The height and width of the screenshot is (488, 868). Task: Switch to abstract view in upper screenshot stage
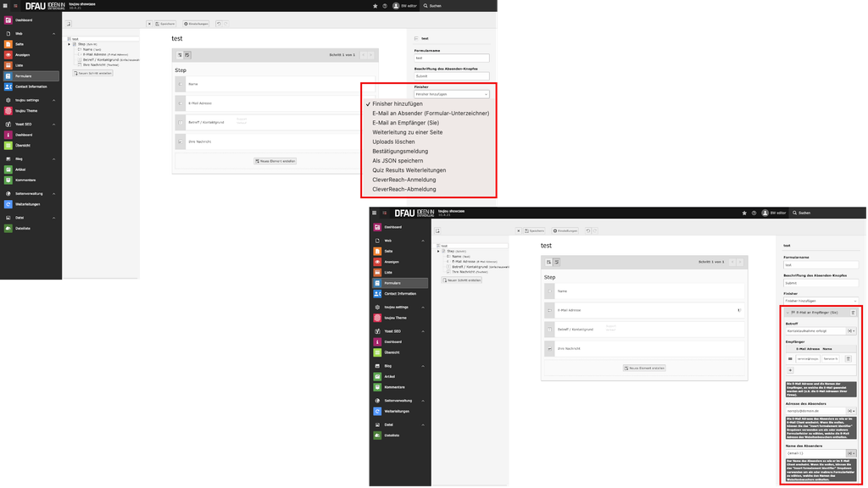[180, 55]
